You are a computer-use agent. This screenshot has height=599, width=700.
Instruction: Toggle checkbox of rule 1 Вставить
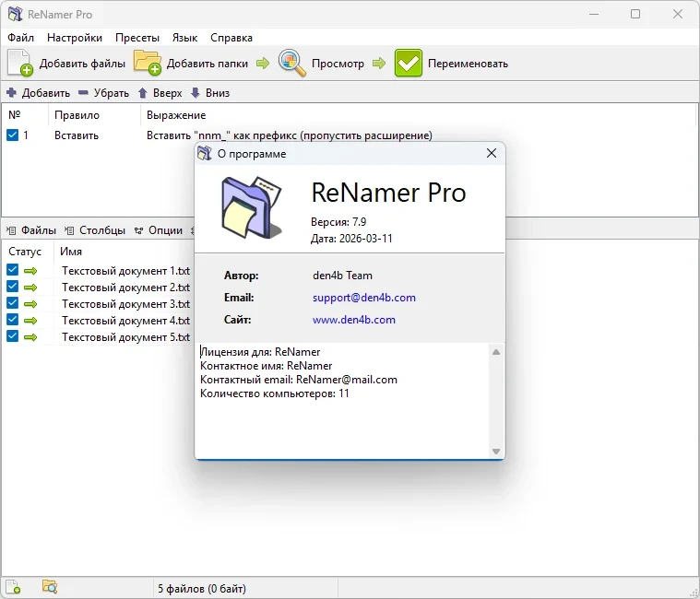click(x=13, y=135)
